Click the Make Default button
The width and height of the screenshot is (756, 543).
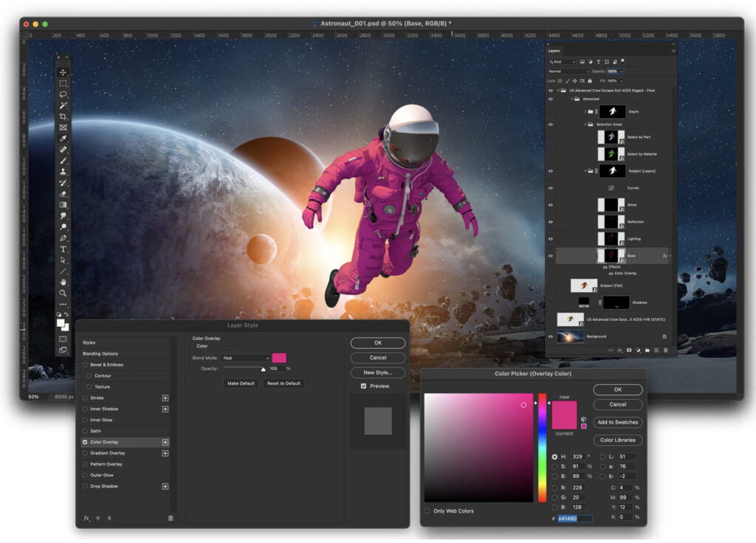pos(241,384)
